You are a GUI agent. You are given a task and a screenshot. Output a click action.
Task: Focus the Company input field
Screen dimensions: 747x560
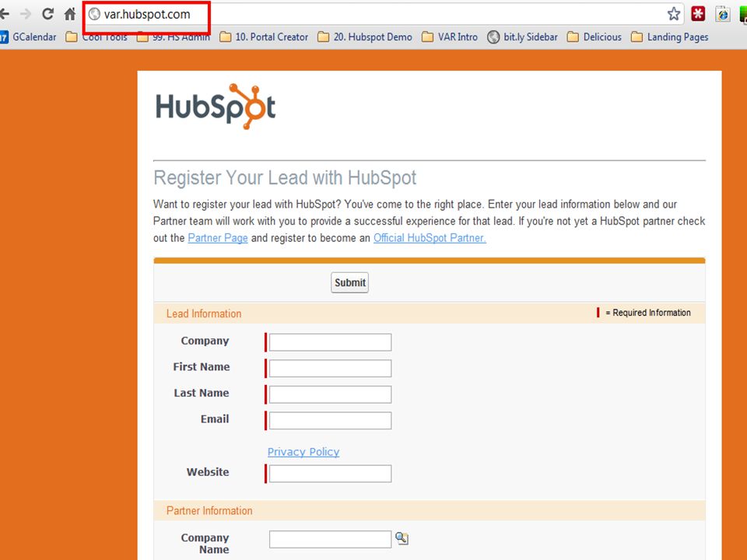point(330,342)
